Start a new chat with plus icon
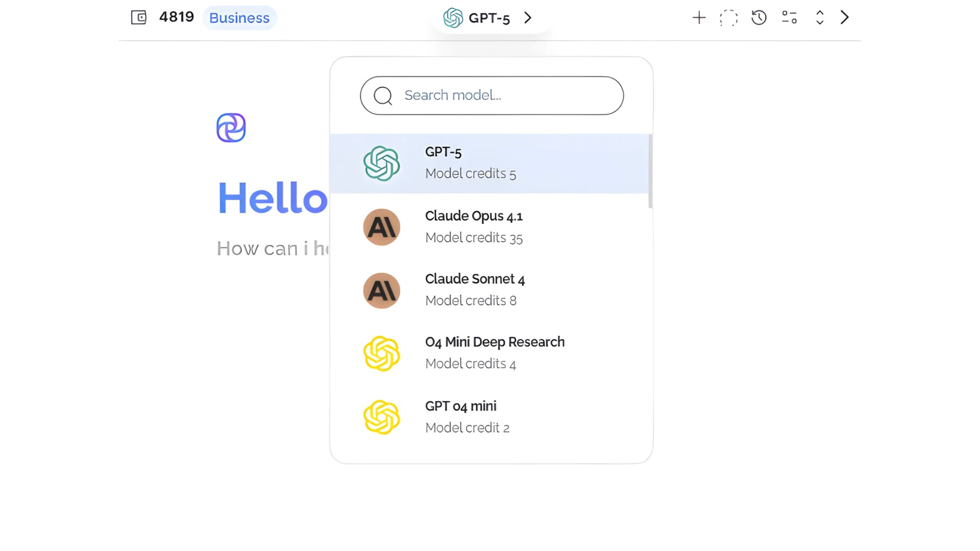This screenshot has height=551, width=980. pos(699,18)
